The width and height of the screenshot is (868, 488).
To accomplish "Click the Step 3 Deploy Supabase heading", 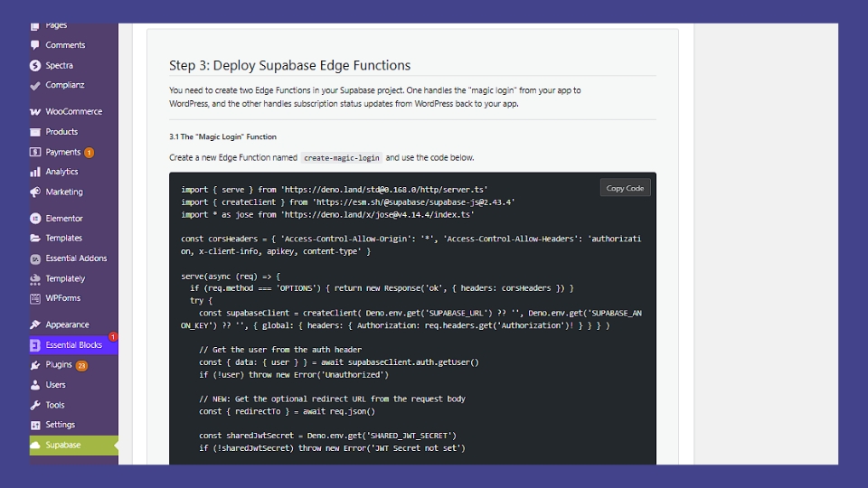I will click(289, 65).
